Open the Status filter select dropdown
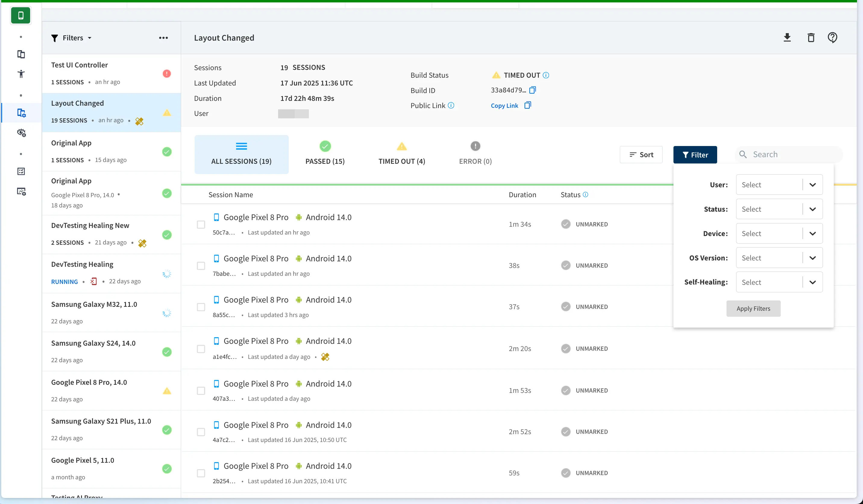863x504 pixels. 779,209
